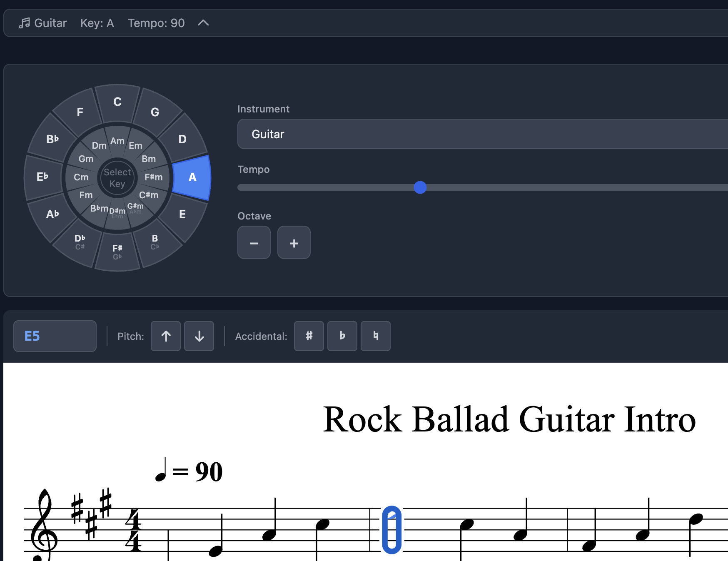Image resolution: width=728 pixels, height=561 pixels.
Task: Open Select Key in the wheel center
Action: [117, 177]
